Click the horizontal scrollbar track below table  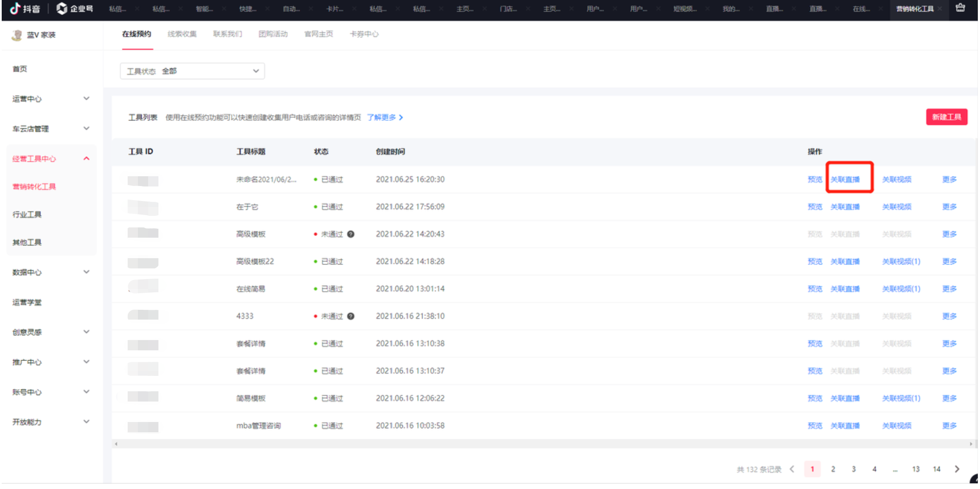click(x=544, y=444)
